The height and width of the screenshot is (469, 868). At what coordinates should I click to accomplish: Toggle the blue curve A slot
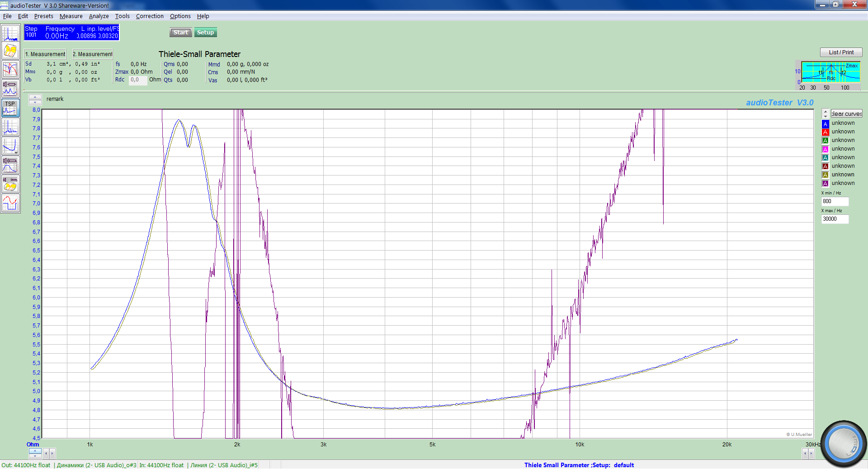click(x=825, y=123)
